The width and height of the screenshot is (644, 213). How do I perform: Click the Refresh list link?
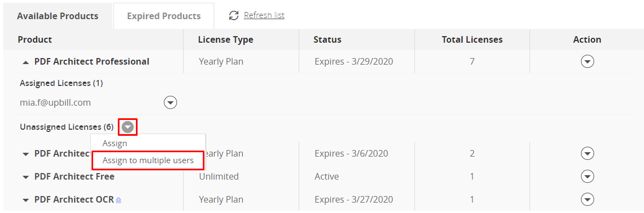(264, 15)
